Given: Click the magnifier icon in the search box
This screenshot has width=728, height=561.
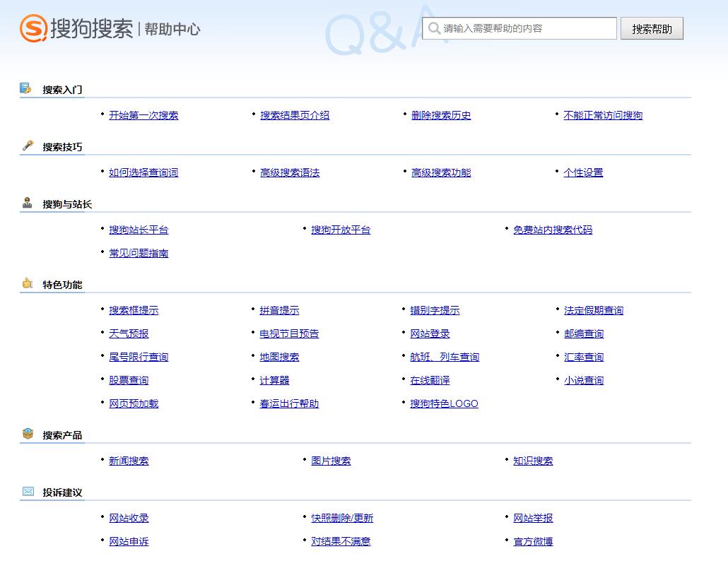Looking at the screenshot, I should pyautogui.click(x=434, y=28).
